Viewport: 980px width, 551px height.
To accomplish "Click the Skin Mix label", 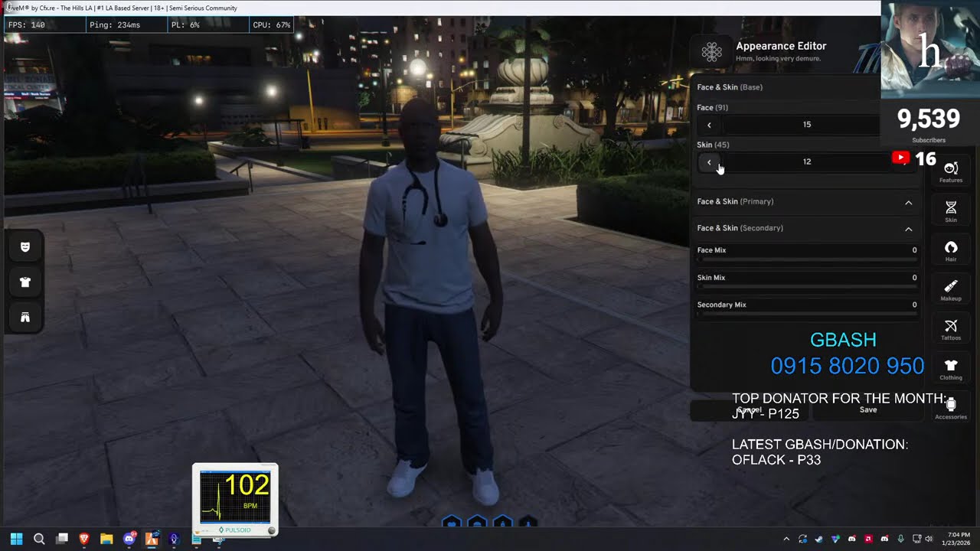I will point(710,278).
